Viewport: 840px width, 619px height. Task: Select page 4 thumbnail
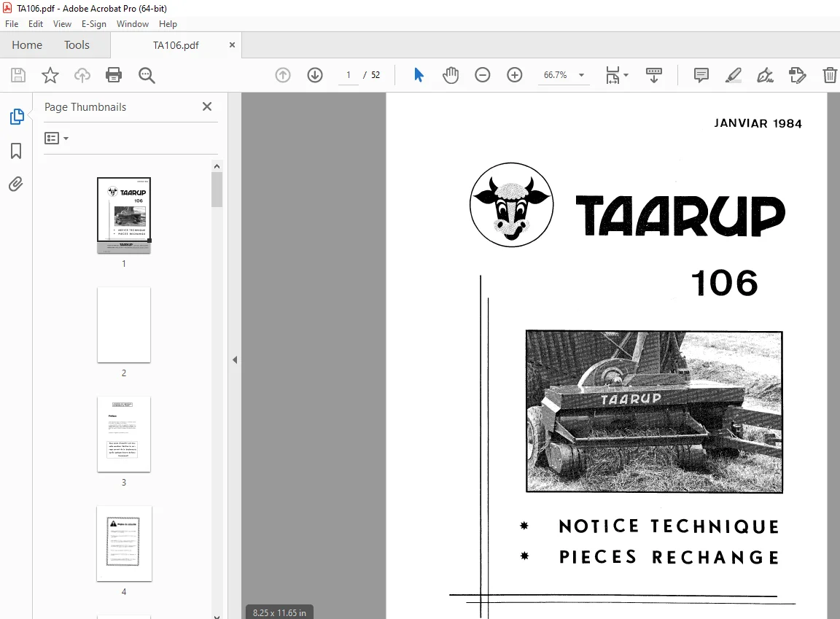click(124, 543)
